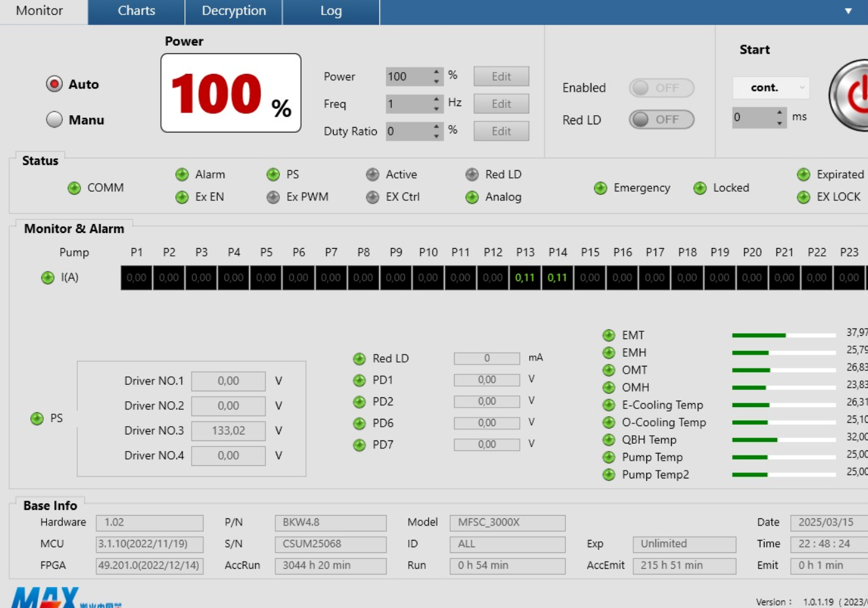Toggle the Red LD switch
The width and height of the screenshot is (868, 608).
point(661,119)
